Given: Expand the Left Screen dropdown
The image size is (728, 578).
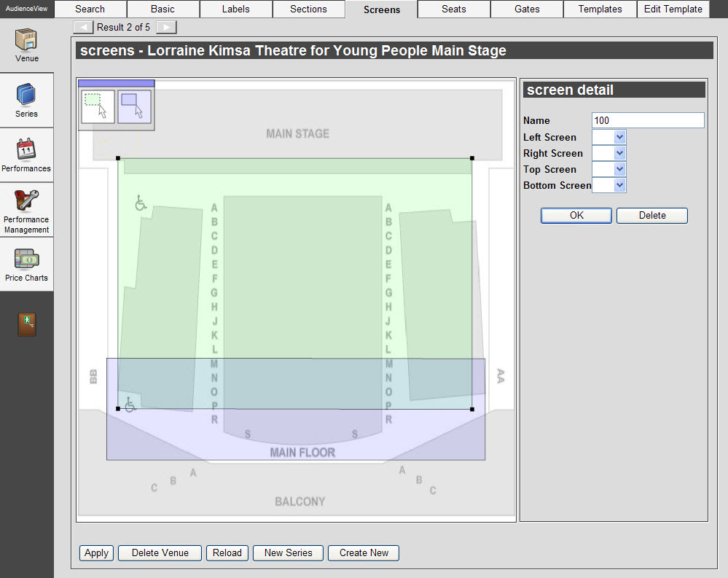Looking at the screenshot, I should tap(620, 137).
